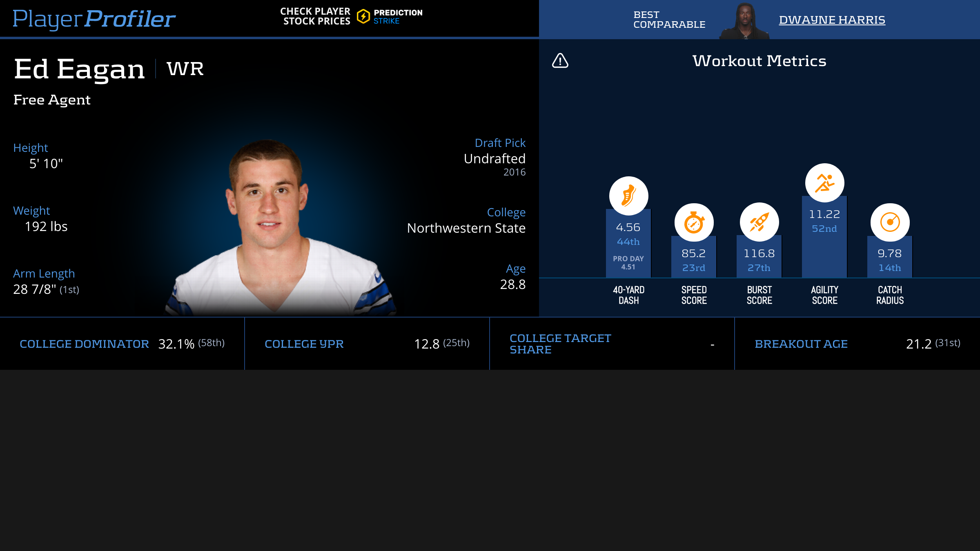
Task: Click the Agility Score 11.22 bar
Action: click(x=824, y=237)
